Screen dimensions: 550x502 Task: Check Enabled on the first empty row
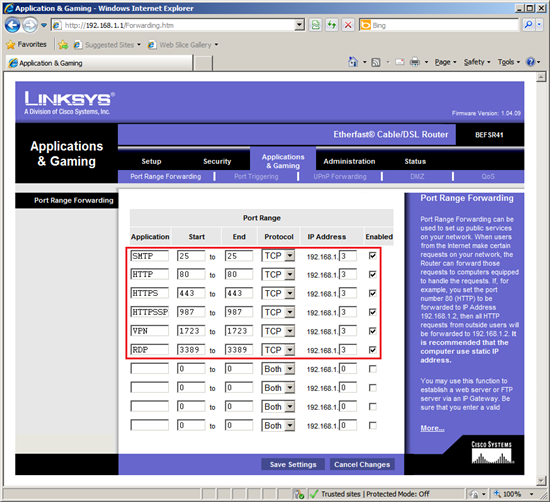373,369
